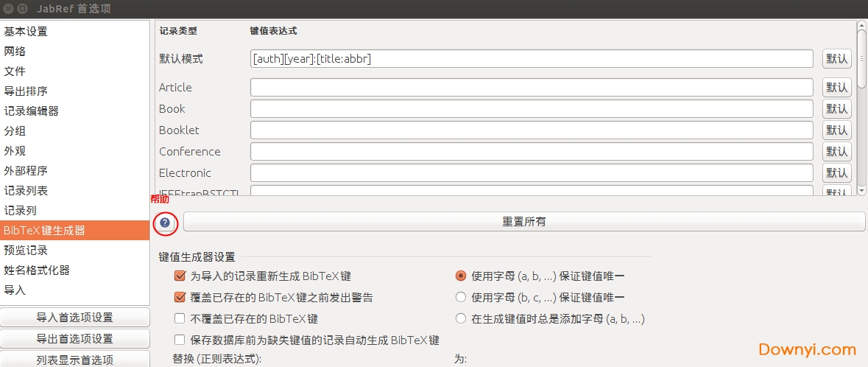Click the 键值生成器设置 section label
Screen dimensions: 868x367
click(x=197, y=256)
